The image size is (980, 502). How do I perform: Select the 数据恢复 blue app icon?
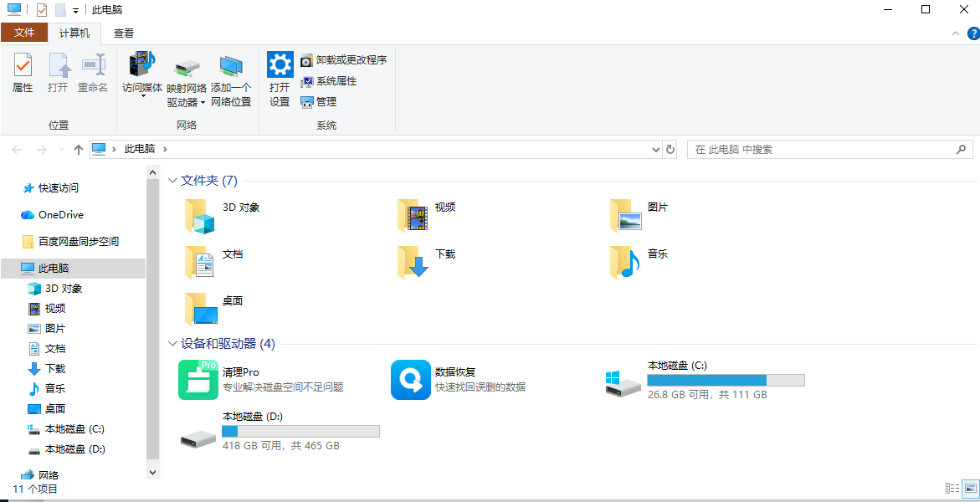pyautogui.click(x=411, y=380)
